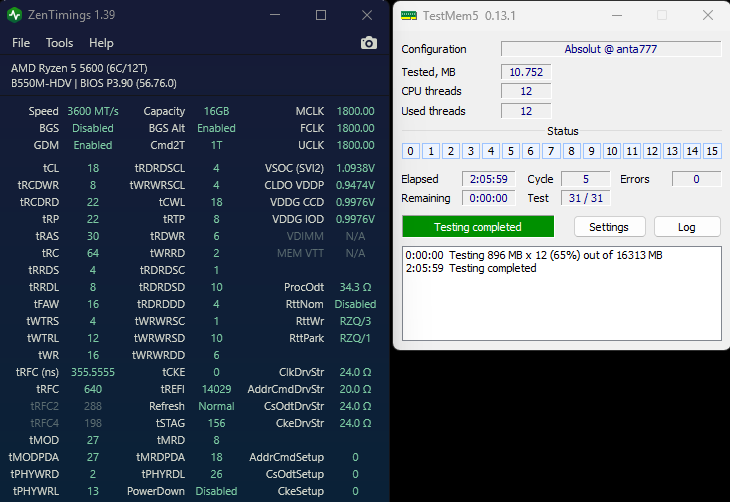
Task: Click the CLDO VDDP value 0.9474V
Action: coord(355,185)
